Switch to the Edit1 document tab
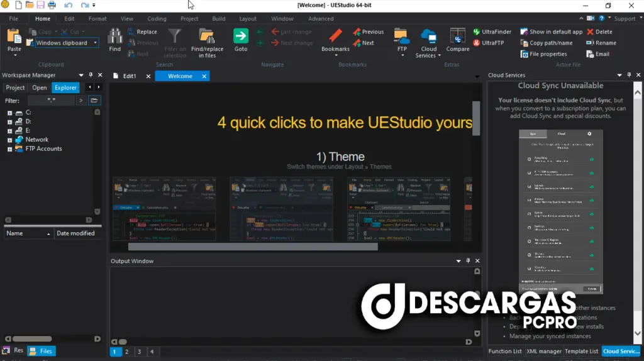Viewport: 644px width, 361px height. pos(130,76)
